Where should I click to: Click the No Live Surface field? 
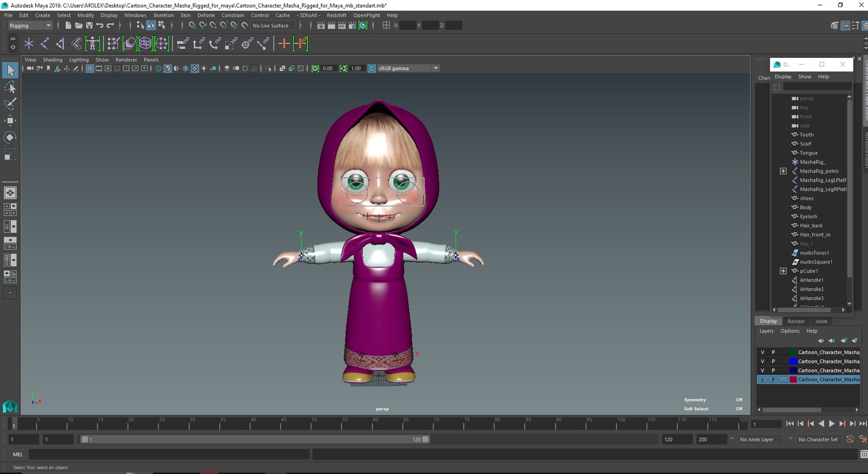pyautogui.click(x=273, y=25)
